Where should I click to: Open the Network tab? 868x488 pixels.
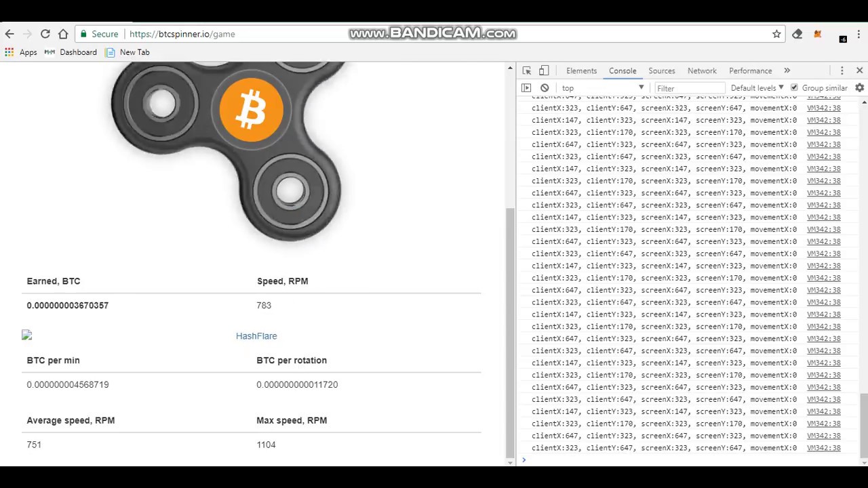(702, 70)
